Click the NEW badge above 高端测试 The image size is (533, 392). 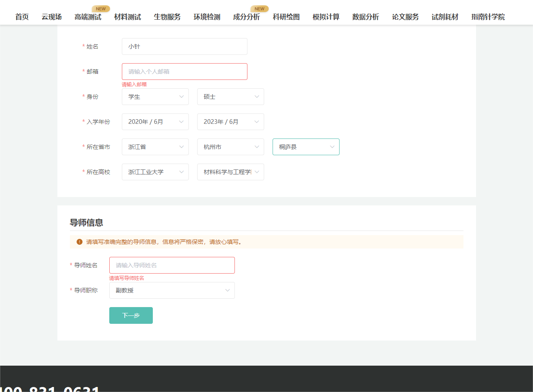pyautogui.click(x=100, y=8)
